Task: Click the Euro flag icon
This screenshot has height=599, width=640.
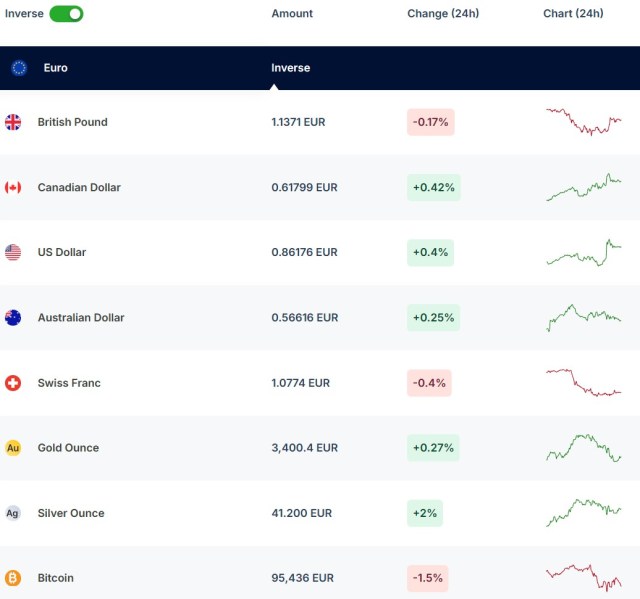Action: pyautogui.click(x=19, y=68)
